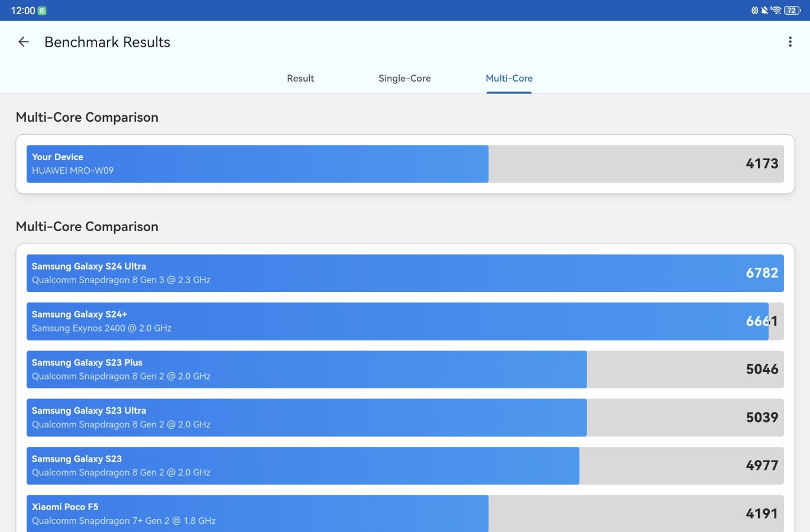The image size is (810, 532).
Task: Tap the Wi-Fi status icon
Action: pos(776,11)
